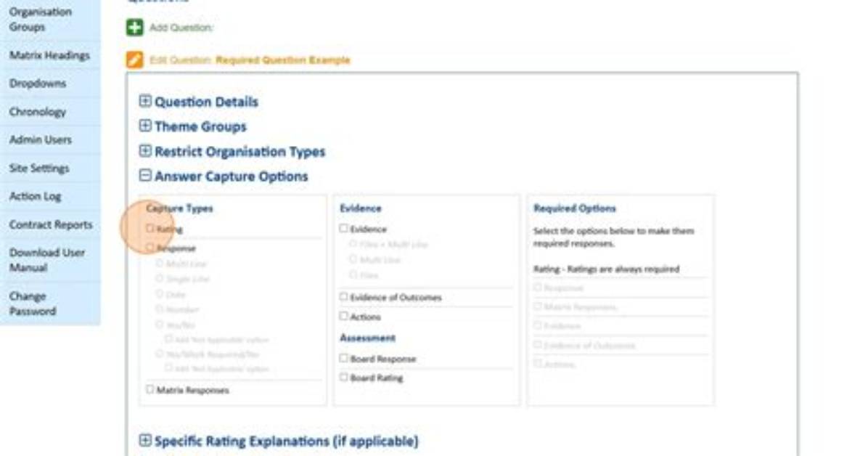Click the green Add Question plus icon
Screen dimensions: 868x456
tap(134, 27)
